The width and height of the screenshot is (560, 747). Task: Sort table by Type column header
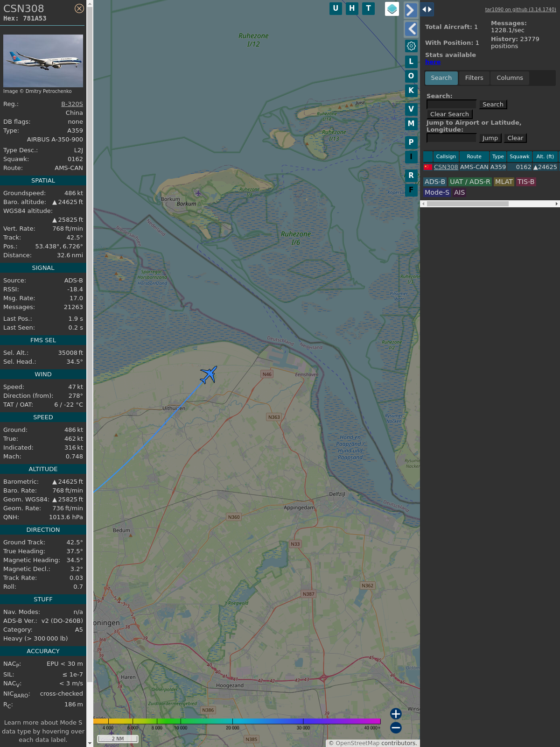[x=498, y=157]
